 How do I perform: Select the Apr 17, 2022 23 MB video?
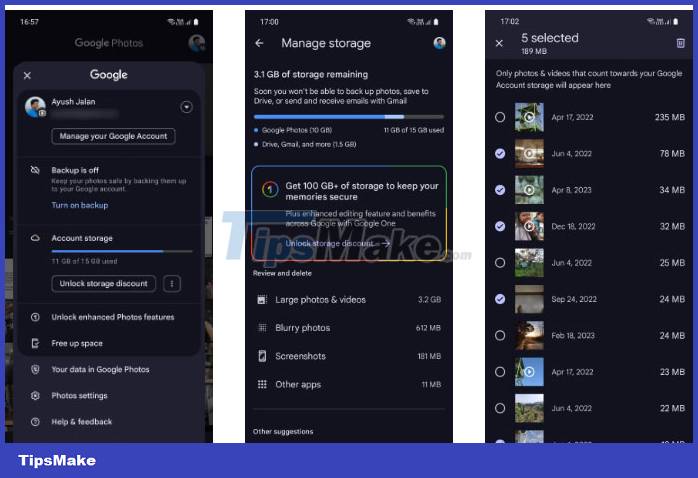(x=500, y=372)
